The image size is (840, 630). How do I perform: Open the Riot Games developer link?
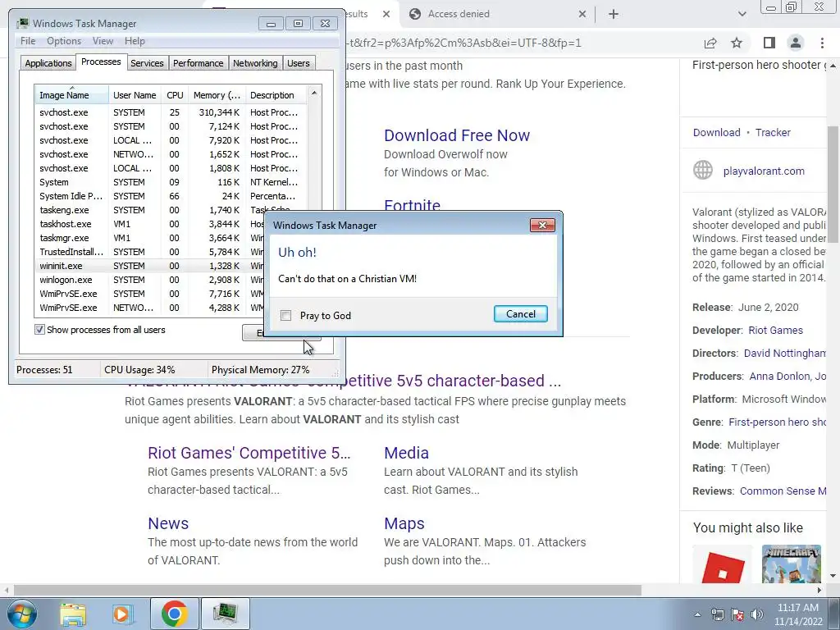click(775, 331)
